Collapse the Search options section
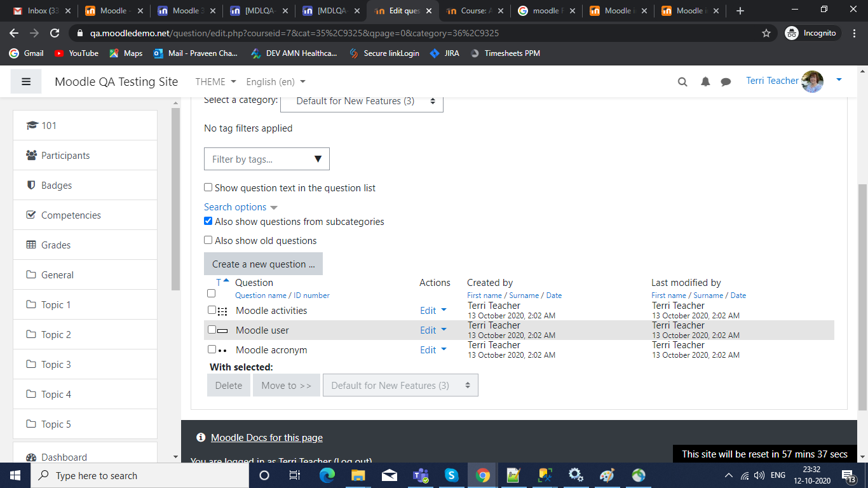Screen dimensions: 868x488 (241, 207)
